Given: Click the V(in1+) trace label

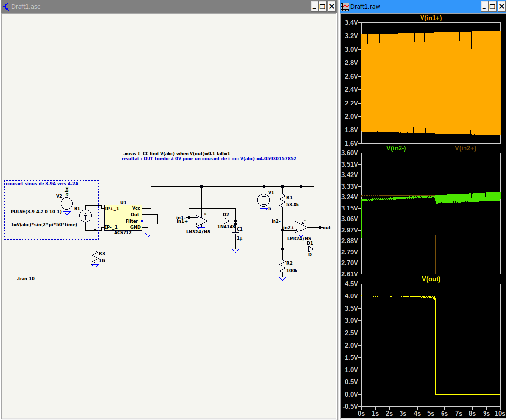Looking at the screenshot, I should click(x=431, y=18).
